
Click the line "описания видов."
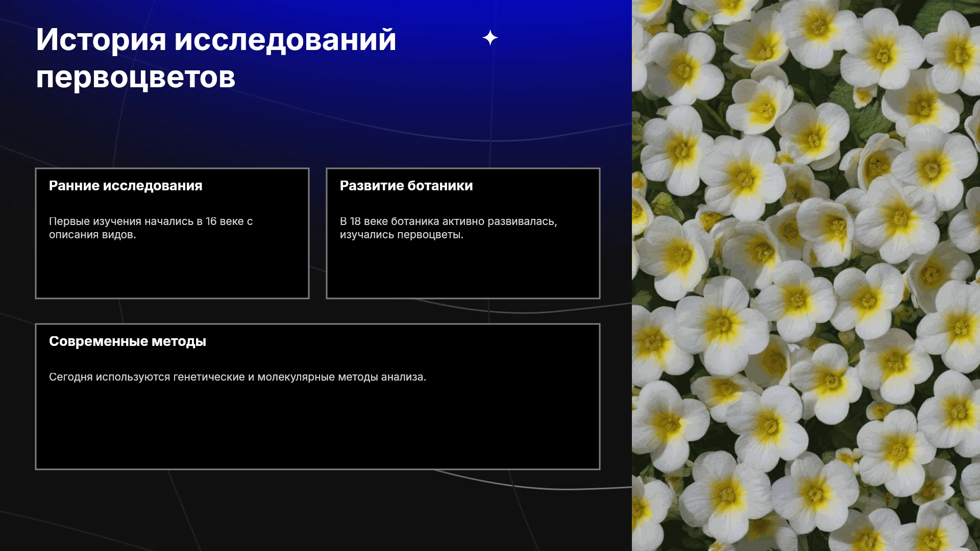[x=92, y=235]
